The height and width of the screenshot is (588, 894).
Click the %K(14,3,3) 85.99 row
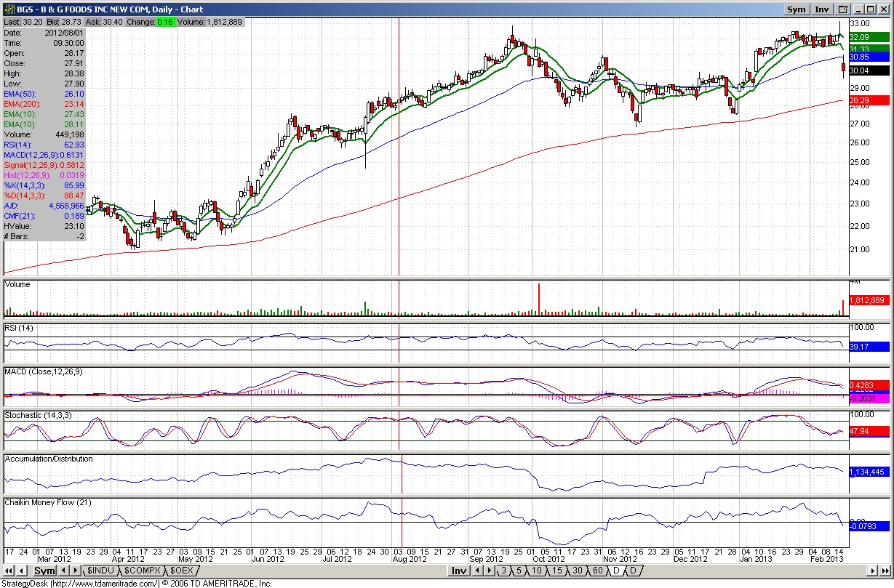(44, 185)
